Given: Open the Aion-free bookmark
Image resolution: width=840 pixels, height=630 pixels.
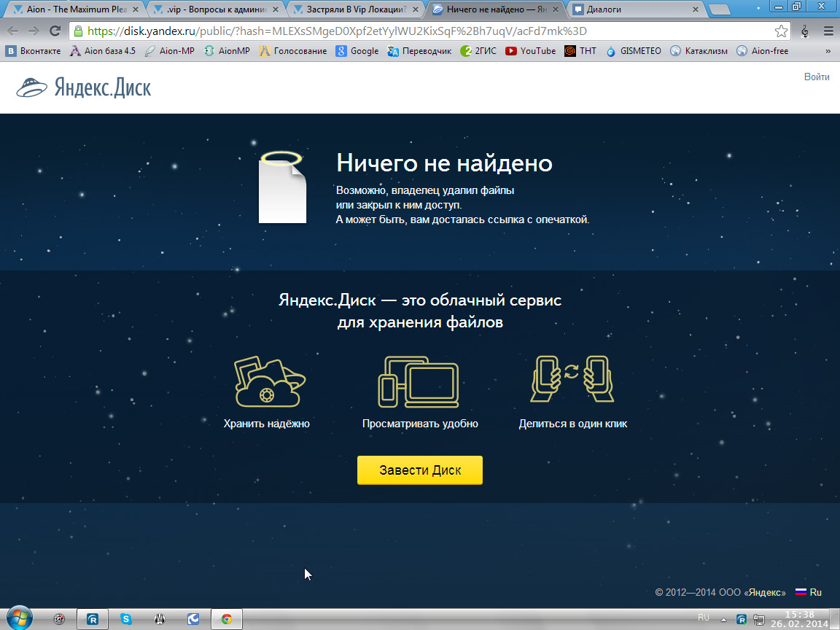Looking at the screenshot, I should (x=763, y=51).
